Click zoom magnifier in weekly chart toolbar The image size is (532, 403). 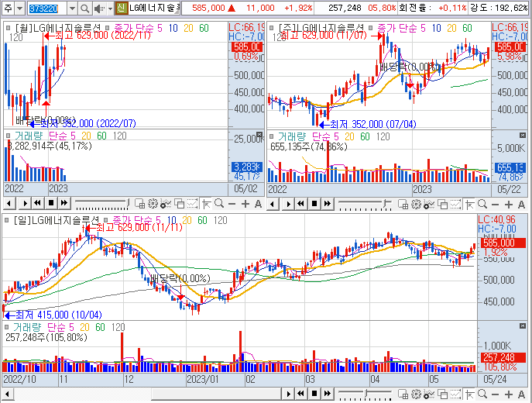[x=482, y=204]
